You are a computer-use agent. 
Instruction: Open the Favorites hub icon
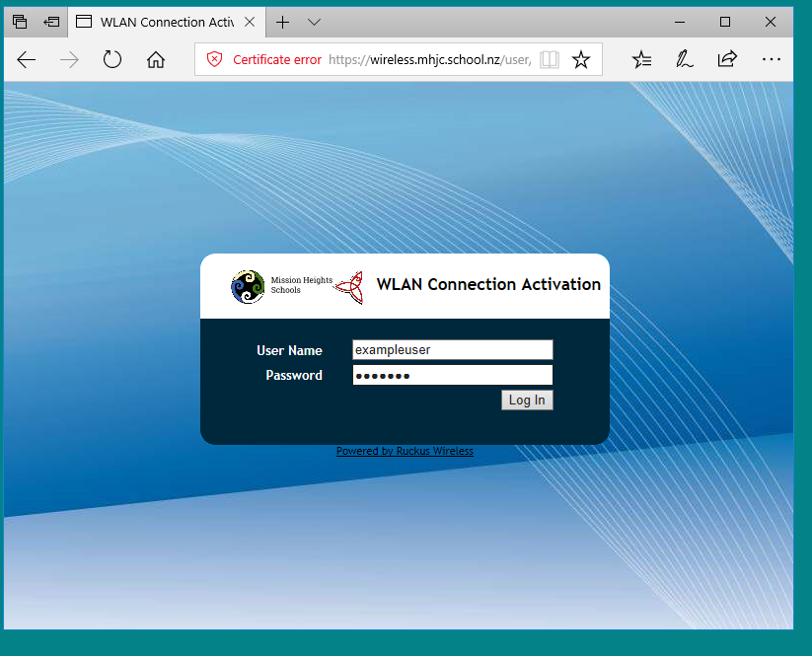click(x=642, y=60)
